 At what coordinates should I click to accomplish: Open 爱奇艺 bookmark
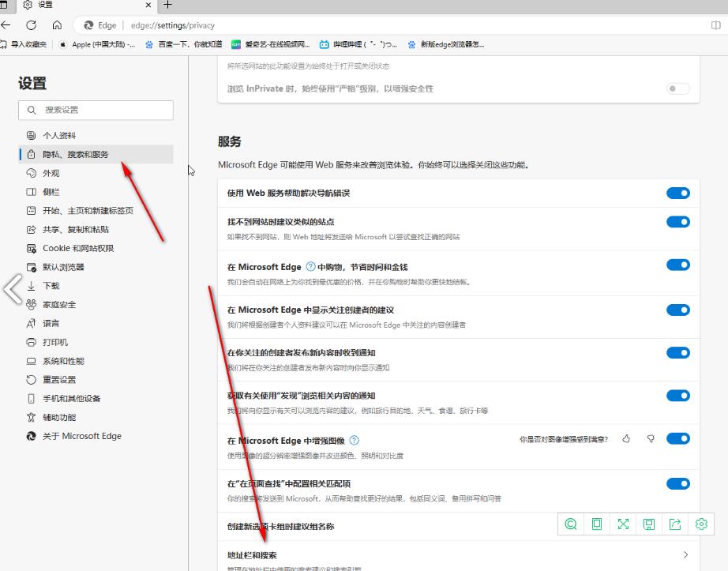click(271, 44)
